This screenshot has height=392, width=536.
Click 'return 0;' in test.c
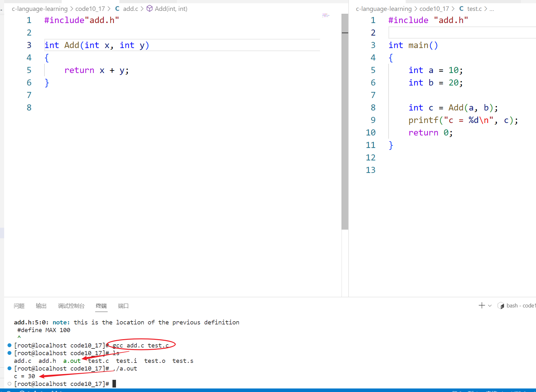click(431, 133)
